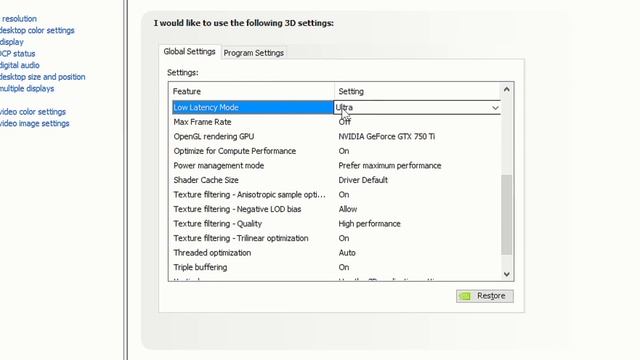Open the resolution link in sidebar

pos(19,19)
